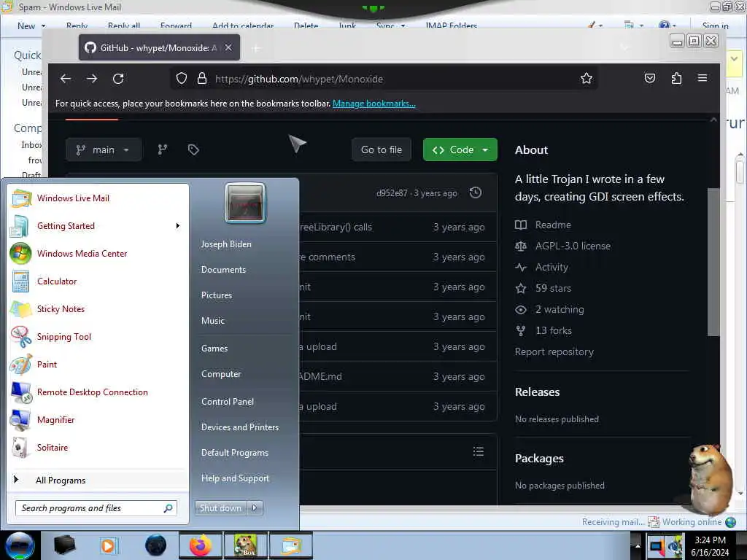Show hidden system tray icons
The image size is (747, 560).
click(638, 546)
